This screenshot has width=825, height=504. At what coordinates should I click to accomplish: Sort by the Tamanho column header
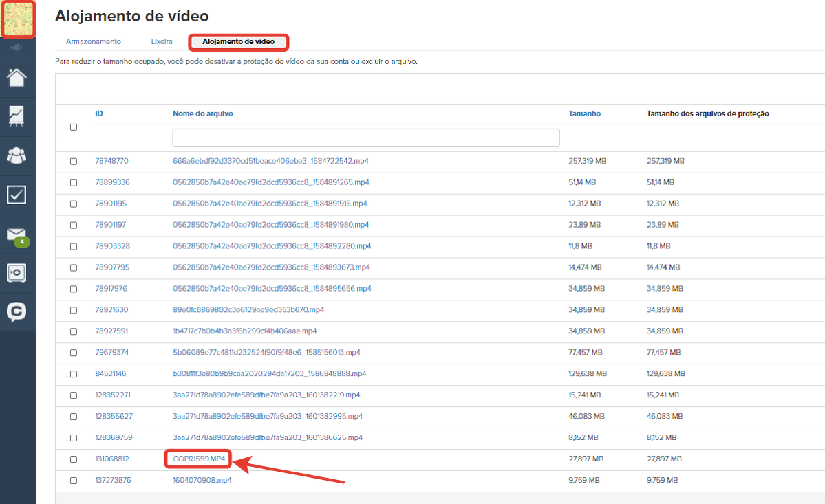click(584, 113)
